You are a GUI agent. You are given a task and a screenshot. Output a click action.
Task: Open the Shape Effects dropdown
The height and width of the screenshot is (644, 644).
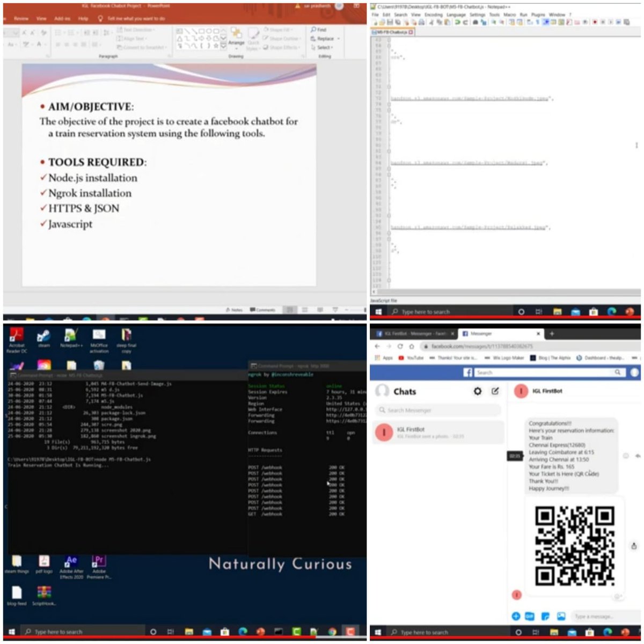click(282, 47)
